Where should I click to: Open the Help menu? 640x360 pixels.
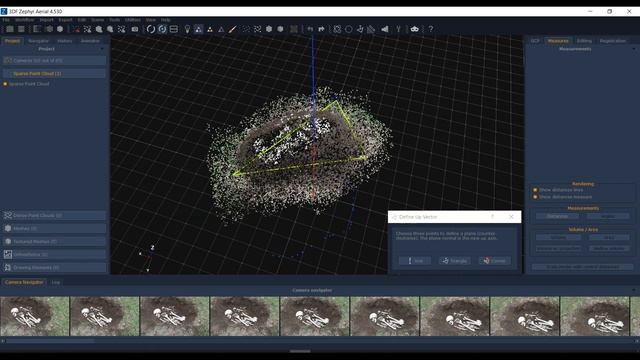pos(165,20)
